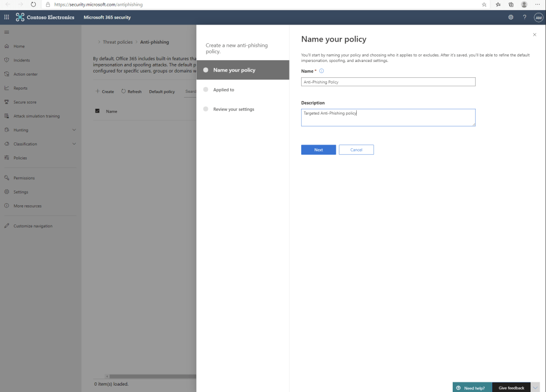Expand the feedback bar chevron
This screenshot has width=546, height=392.
[536, 388]
